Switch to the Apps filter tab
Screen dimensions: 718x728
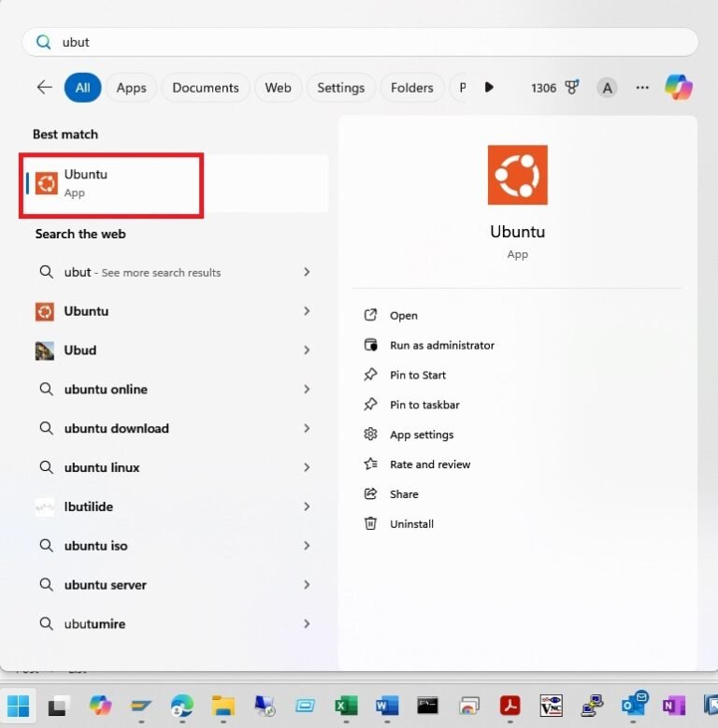(x=131, y=88)
